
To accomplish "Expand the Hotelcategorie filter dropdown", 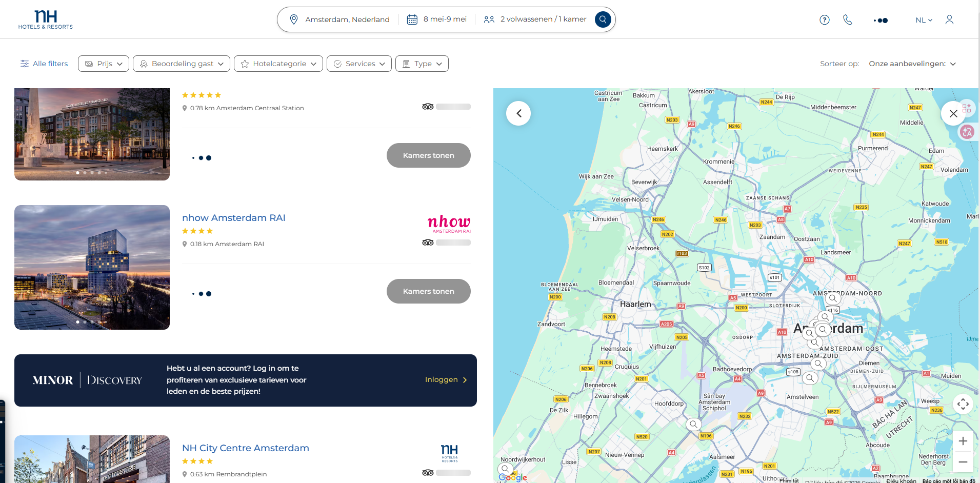I will pyautogui.click(x=278, y=64).
